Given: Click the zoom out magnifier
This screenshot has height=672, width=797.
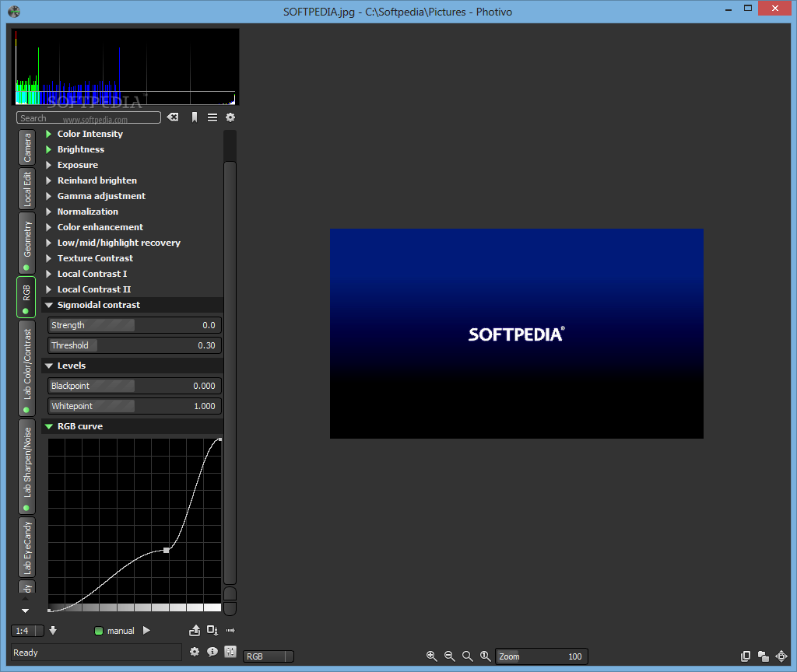Looking at the screenshot, I should pos(450,656).
